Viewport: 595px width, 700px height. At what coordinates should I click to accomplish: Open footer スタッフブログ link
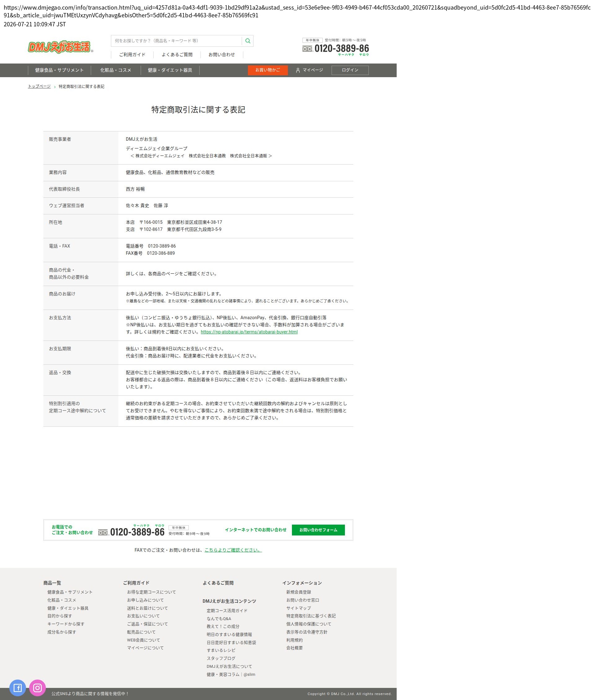[x=221, y=658]
